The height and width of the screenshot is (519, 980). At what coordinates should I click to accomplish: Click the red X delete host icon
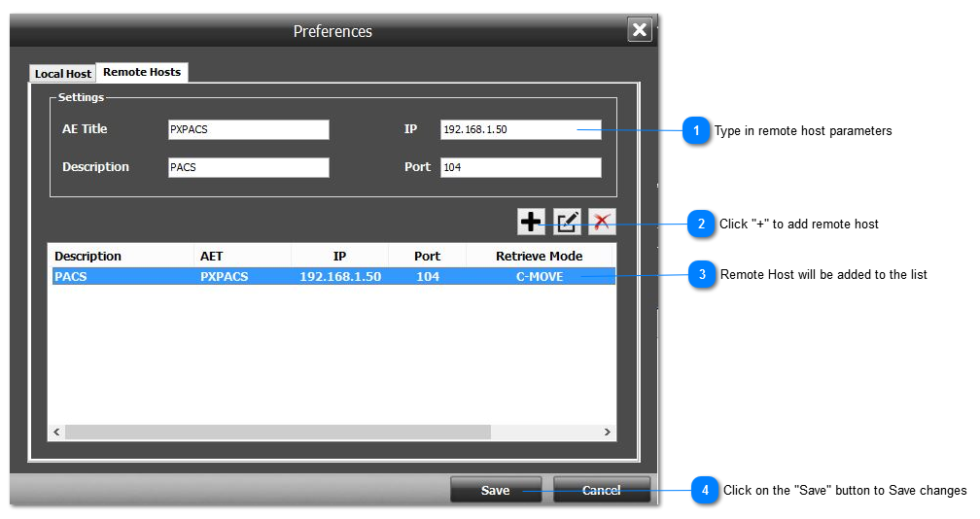tap(602, 222)
